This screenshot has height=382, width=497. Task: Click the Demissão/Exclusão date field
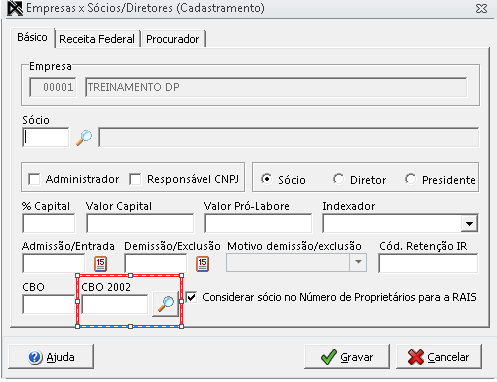tap(156, 263)
